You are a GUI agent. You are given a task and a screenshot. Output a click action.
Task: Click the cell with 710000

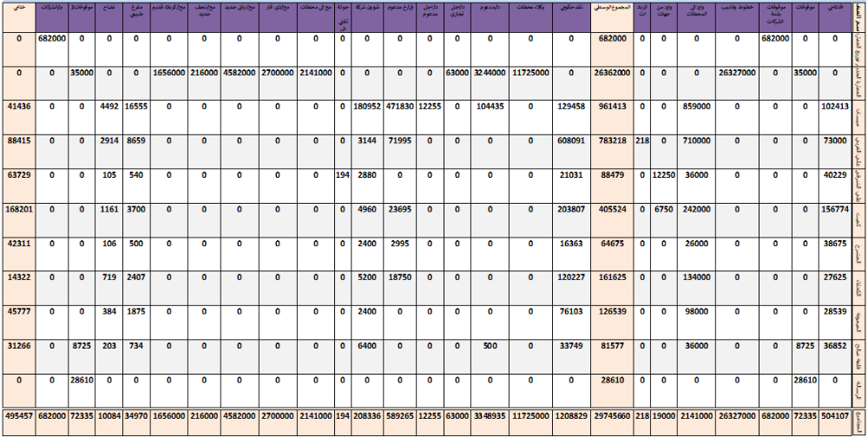point(697,151)
